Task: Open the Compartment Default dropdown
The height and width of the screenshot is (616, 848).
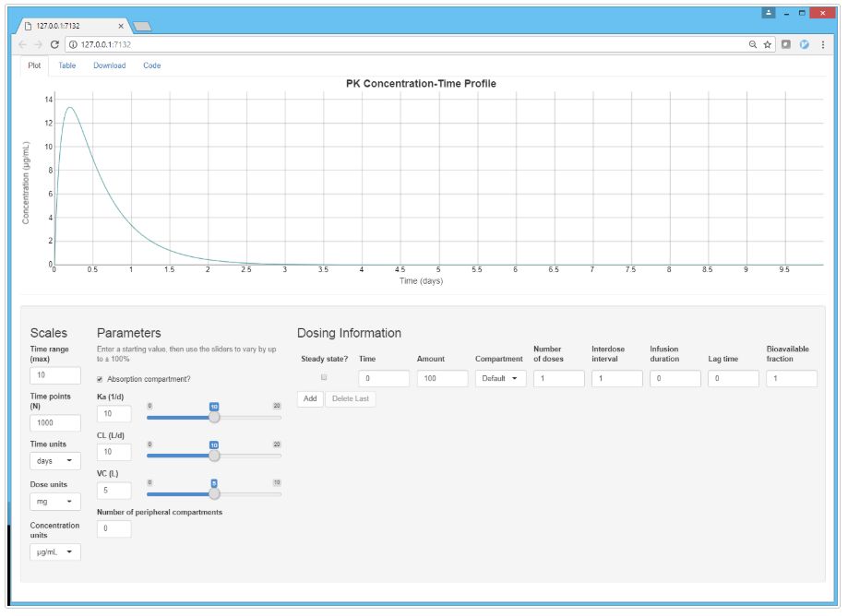Action: [500, 378]
